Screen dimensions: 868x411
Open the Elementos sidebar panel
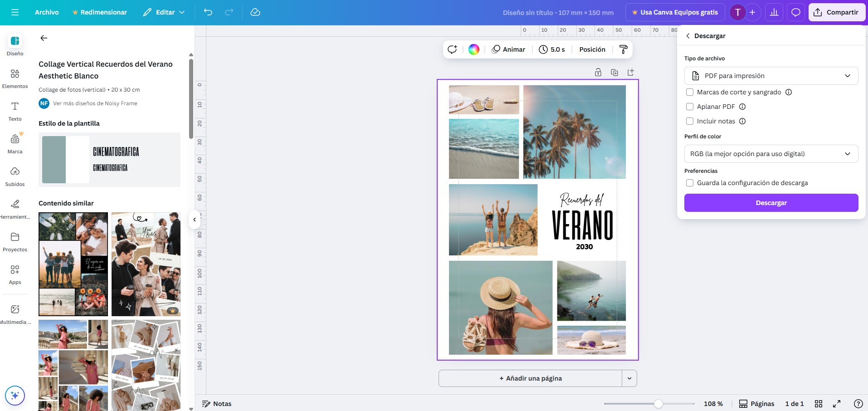(15, 78)
